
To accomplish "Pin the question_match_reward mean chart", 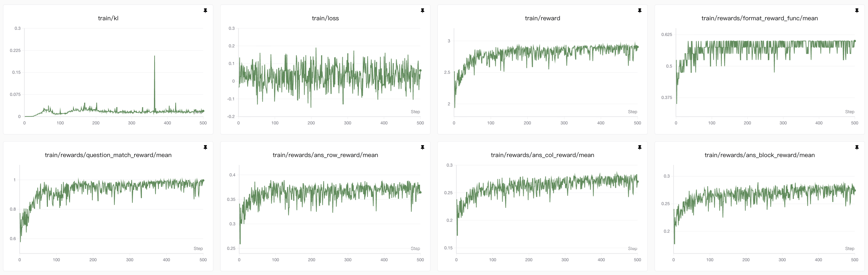I will (x=205, y=148).
